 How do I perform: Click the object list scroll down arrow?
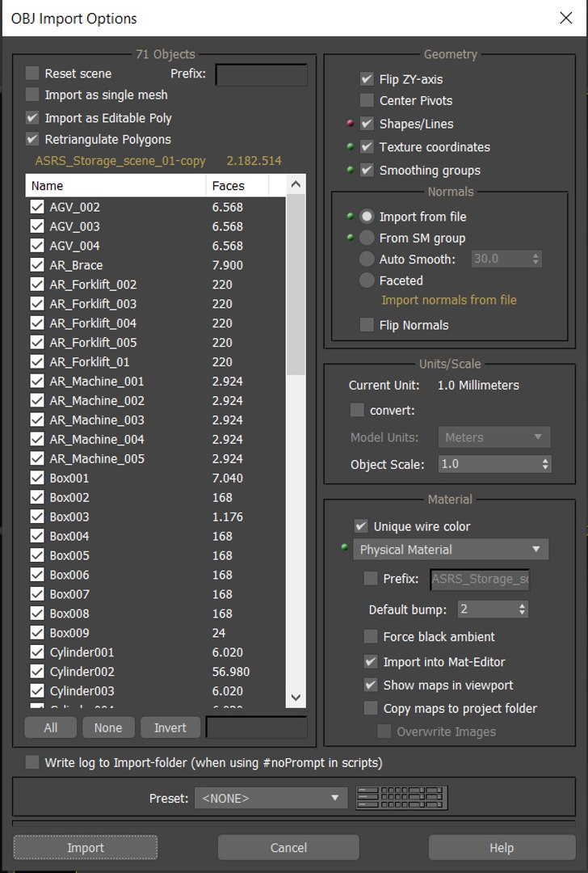296,698
